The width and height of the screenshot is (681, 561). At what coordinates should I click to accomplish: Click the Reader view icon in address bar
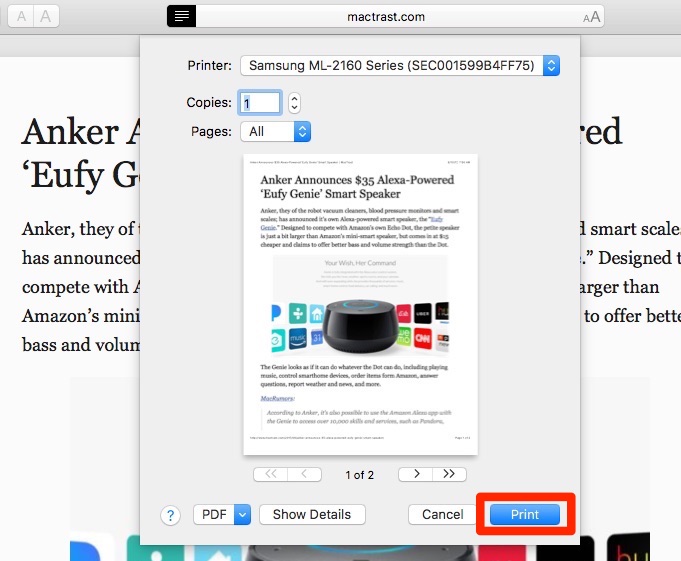point(182,16)
